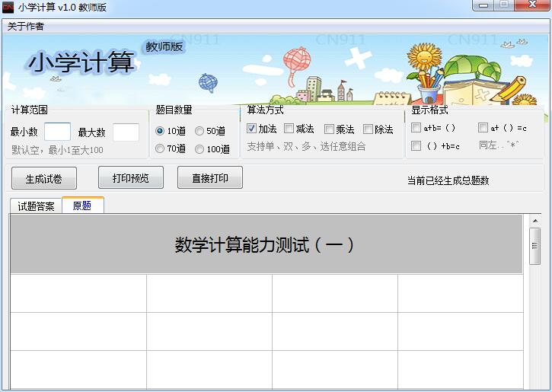The image size is (552, 392).
Task: Check the ( )+b=c format checkbox
Action: [x=416, y=145]
